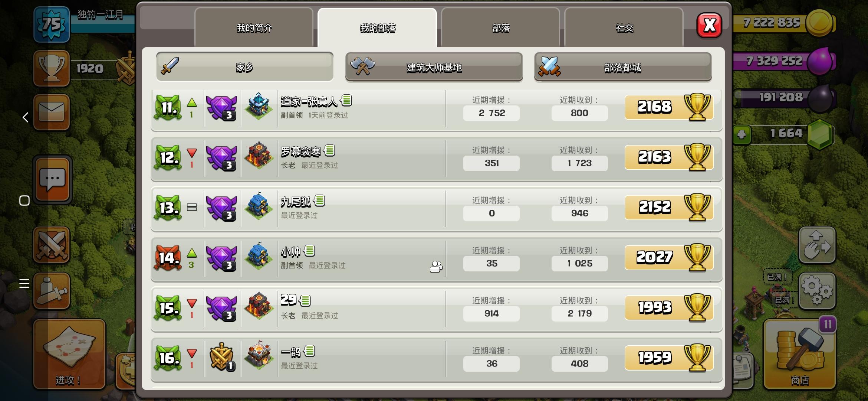The width and height of the screenshot is (868, 401).
Task: Tap the crossed swords war icon
Action: point(52,245)
